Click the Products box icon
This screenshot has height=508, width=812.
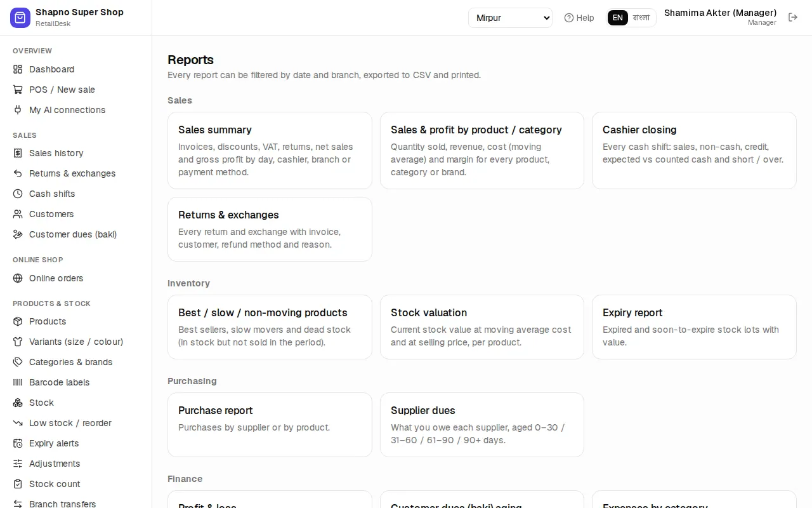[x=18, y=321]
